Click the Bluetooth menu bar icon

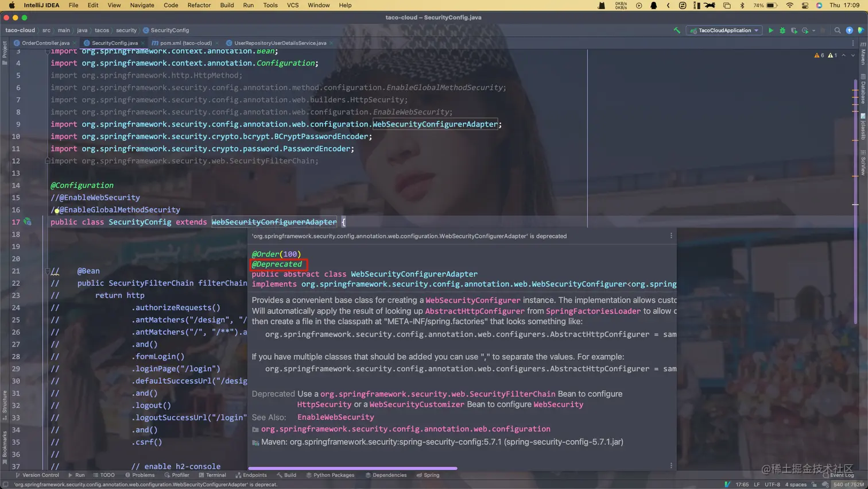click(x=742, y=5)
